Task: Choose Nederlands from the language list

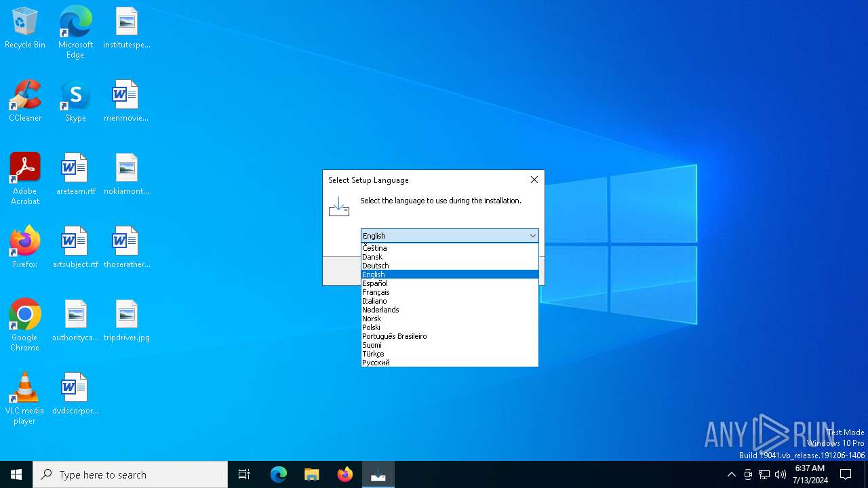Action: [450, 310]
